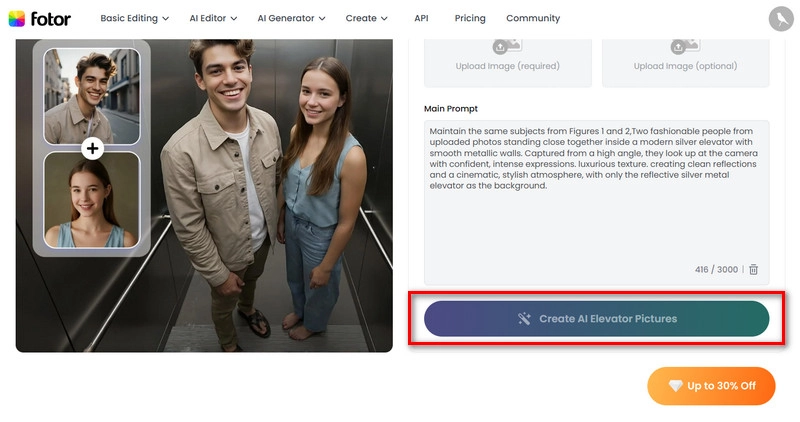
Task: Open the user profile avatar
Action: 780,18
